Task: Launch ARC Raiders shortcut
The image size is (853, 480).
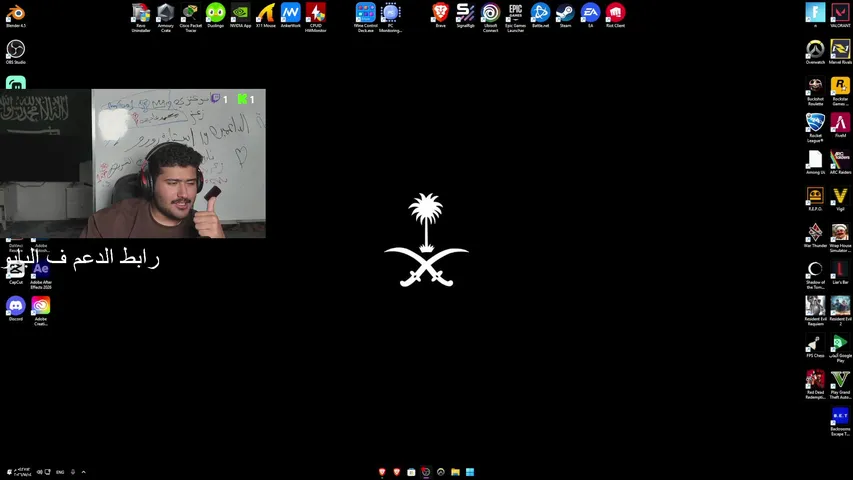Action: [x=840, y=162]
